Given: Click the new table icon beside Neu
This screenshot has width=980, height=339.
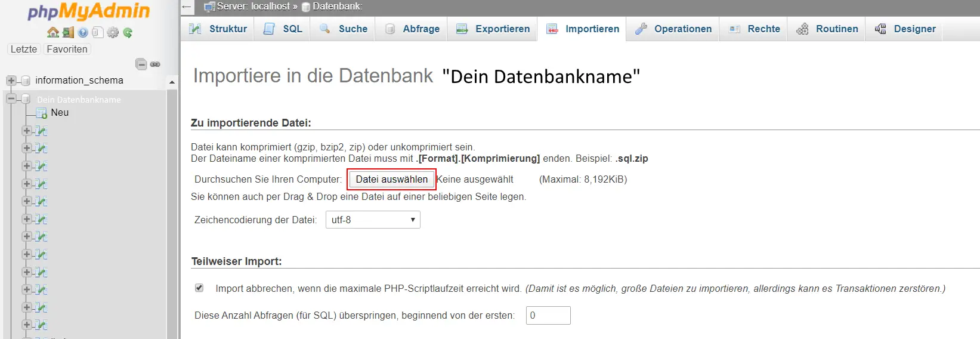Looking at the screenshot, I should (42, 113).
